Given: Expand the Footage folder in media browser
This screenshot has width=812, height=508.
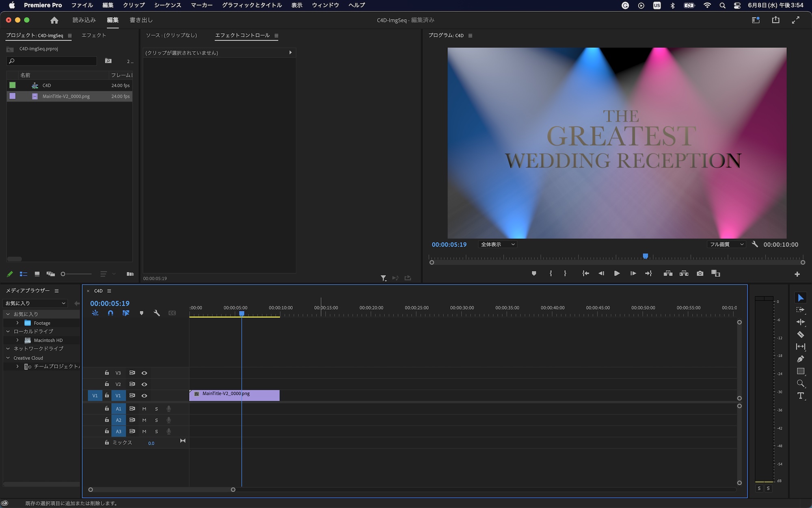Looking at the screenshot, I should pos(17,323).
